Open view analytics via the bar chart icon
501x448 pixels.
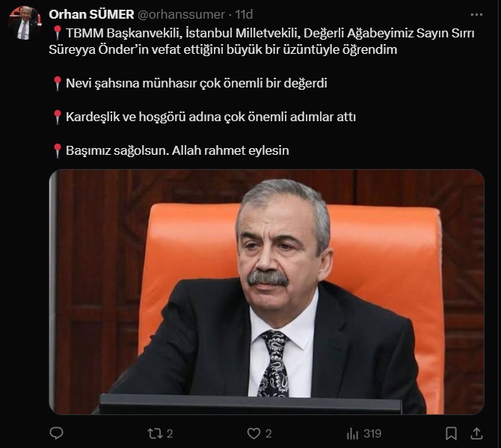click(x=353, y=434)
